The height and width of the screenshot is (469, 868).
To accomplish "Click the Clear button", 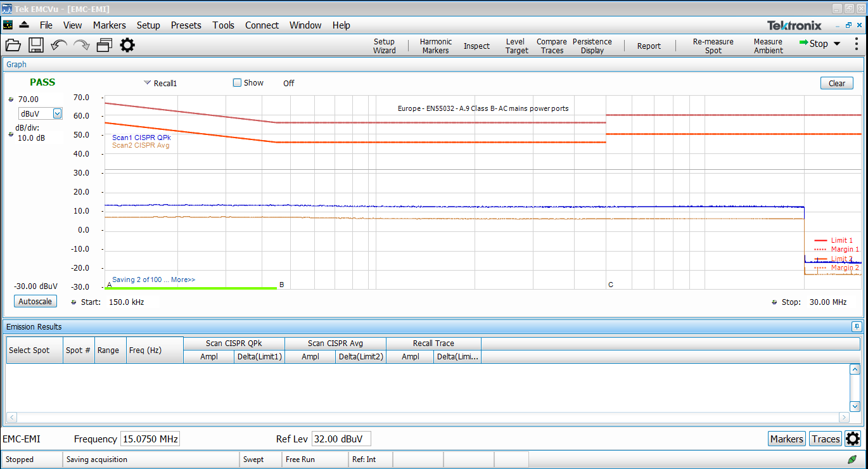I will [x=836, y=84].
